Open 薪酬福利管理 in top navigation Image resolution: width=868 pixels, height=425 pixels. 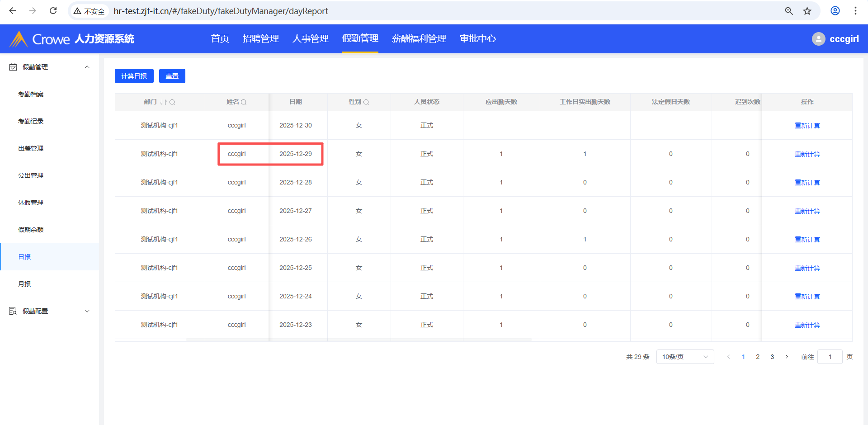pos(419,39)
